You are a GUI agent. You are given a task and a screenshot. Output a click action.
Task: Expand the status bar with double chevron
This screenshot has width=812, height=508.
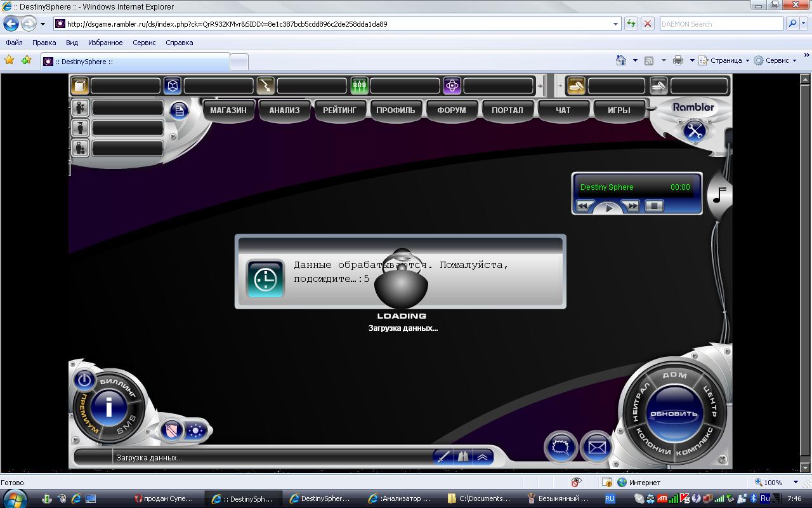click(483, 457)
